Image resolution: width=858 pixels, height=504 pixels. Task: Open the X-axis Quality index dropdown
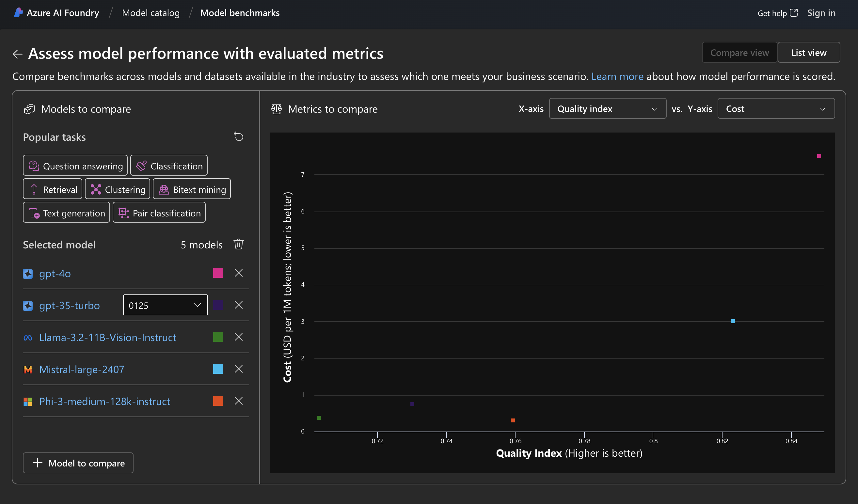[x=607, y=109]
